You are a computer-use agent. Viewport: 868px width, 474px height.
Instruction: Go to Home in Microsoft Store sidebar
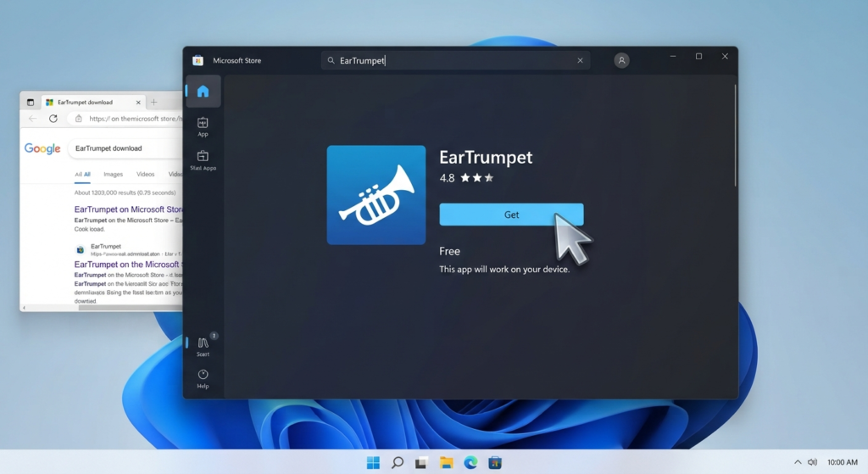[x=203, y=92]
